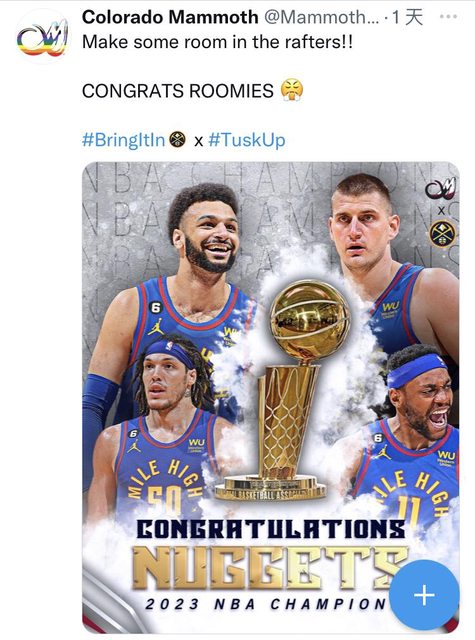Click the @Mammoth... account handle

[x=322, y=17]
